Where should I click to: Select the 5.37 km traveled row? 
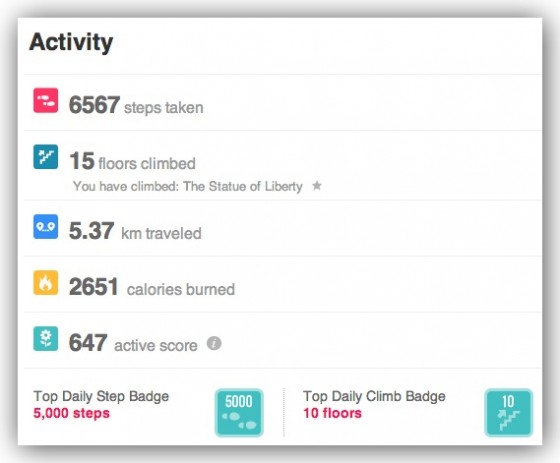coord(283,229)
